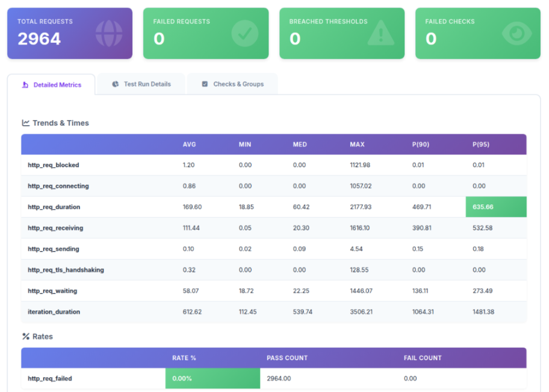Click the AVG column header
Viewport: 549px width, 392px height.
(189, 144)
